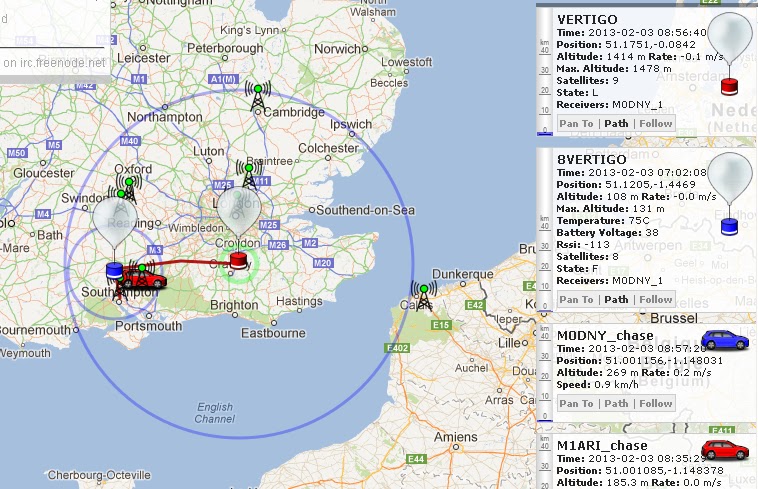The width and height of the screenshot is (758, 489).
Task: Click the M0DNY_chase position 51.001156,-1.148031
Action: 664,360
